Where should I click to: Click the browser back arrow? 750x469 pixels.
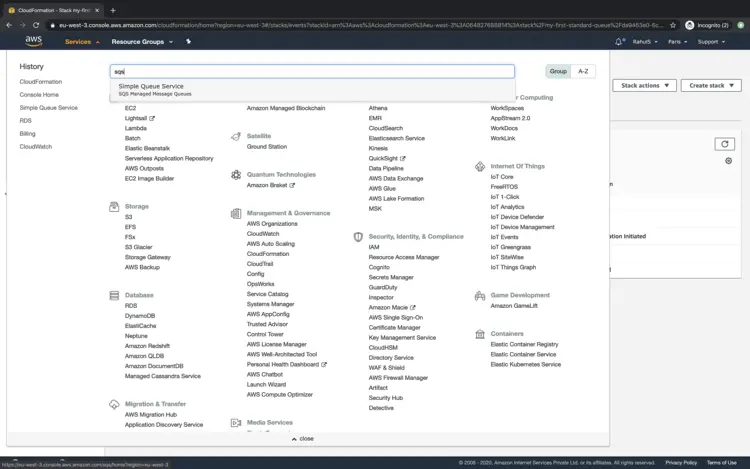click(x=9, y=25)
